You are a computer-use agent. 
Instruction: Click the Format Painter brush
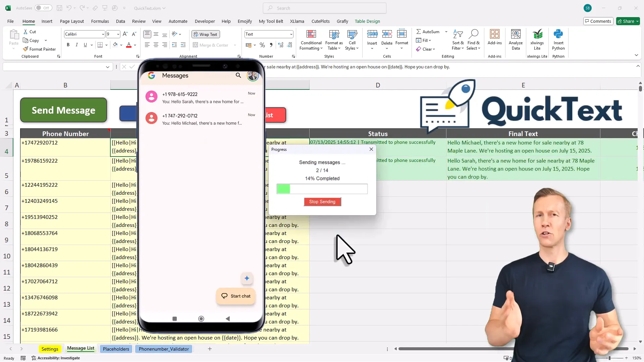[x=25, y=49]
